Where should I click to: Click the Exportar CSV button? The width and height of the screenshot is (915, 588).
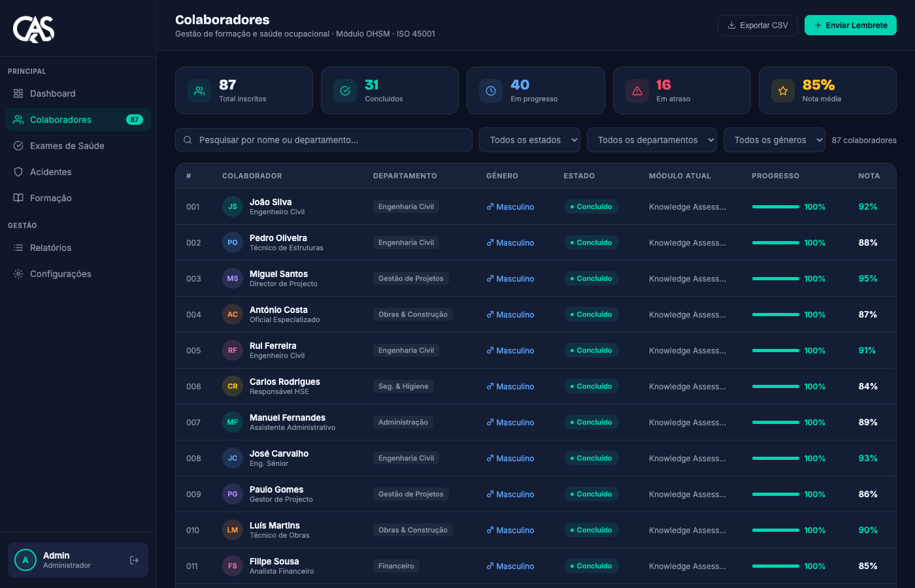tap(757, 25)
